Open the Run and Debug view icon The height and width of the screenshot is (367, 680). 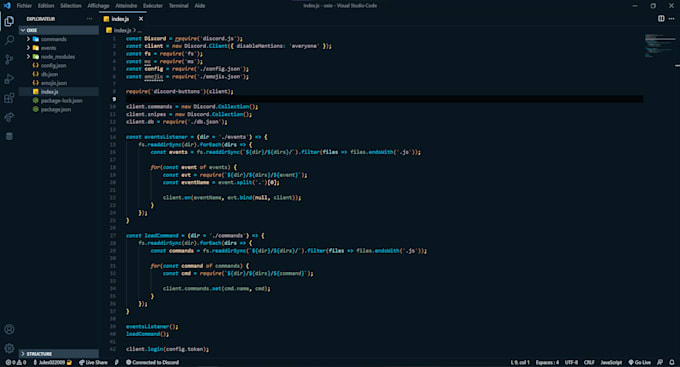point(9,79)
